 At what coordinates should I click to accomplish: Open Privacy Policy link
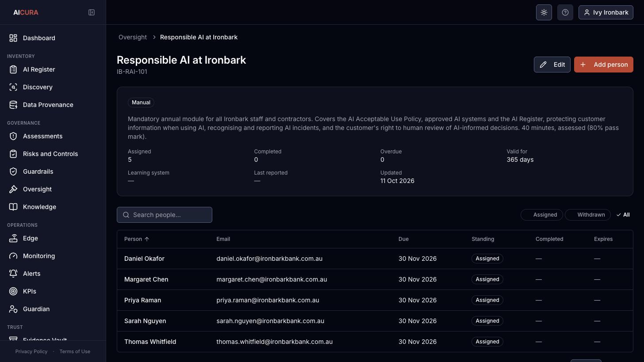click(x=31, y=351)
